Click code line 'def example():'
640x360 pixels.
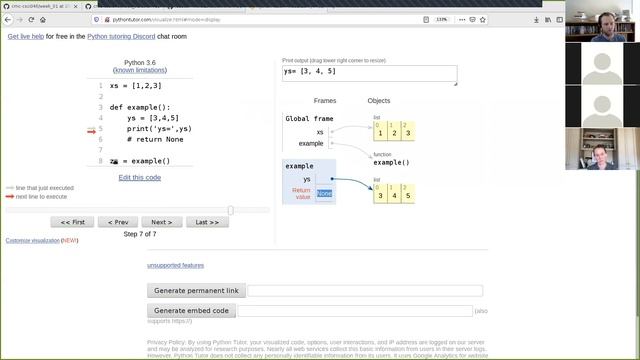tap(140, 107)
